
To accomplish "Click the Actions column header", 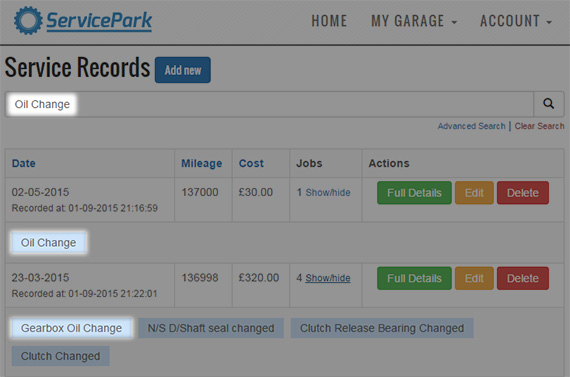I will point(389,163).
